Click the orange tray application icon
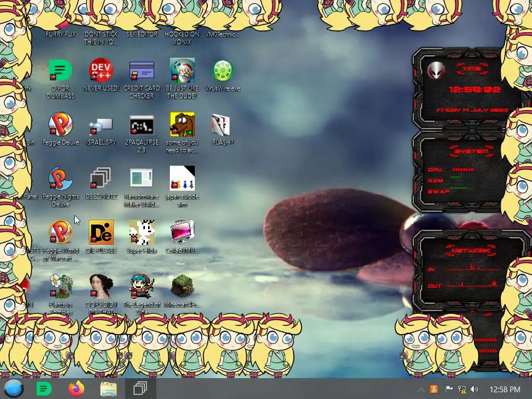Screen dimensions: 532x399 434,389
